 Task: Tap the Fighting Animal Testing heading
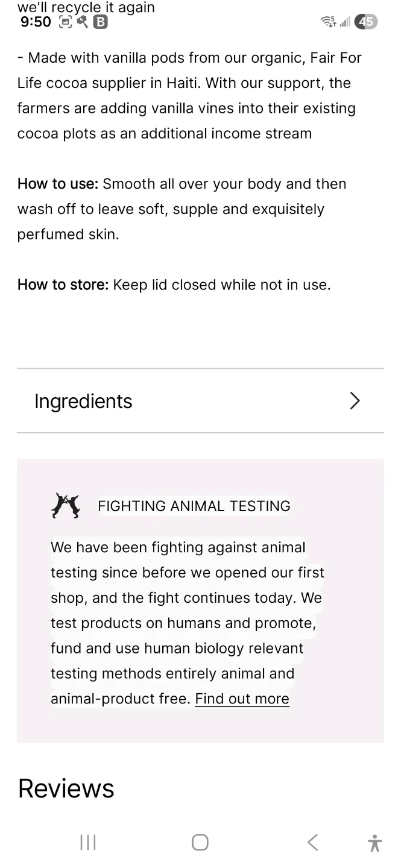[194, 506]
